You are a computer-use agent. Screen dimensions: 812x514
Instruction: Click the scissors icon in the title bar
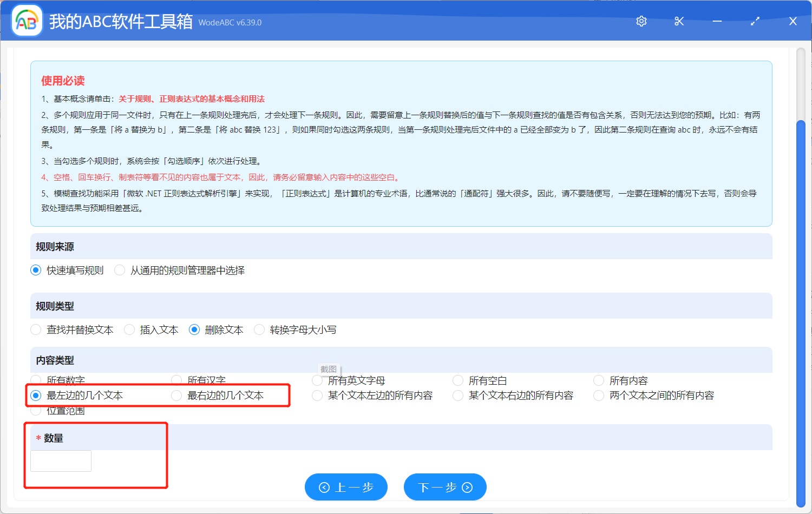[679, 21]
